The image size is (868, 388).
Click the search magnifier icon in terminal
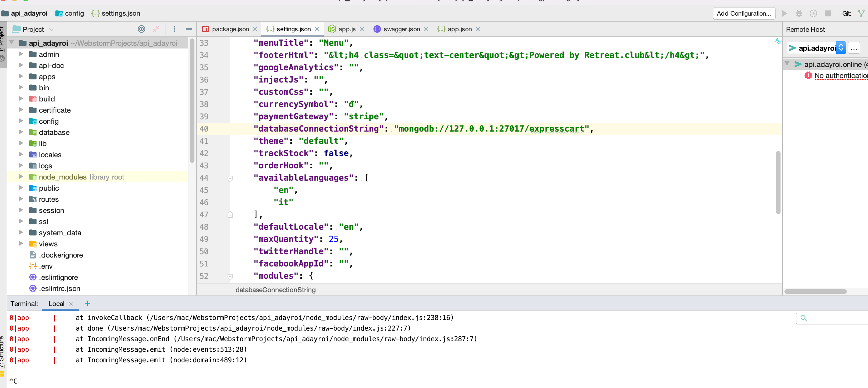click(804, 318)
